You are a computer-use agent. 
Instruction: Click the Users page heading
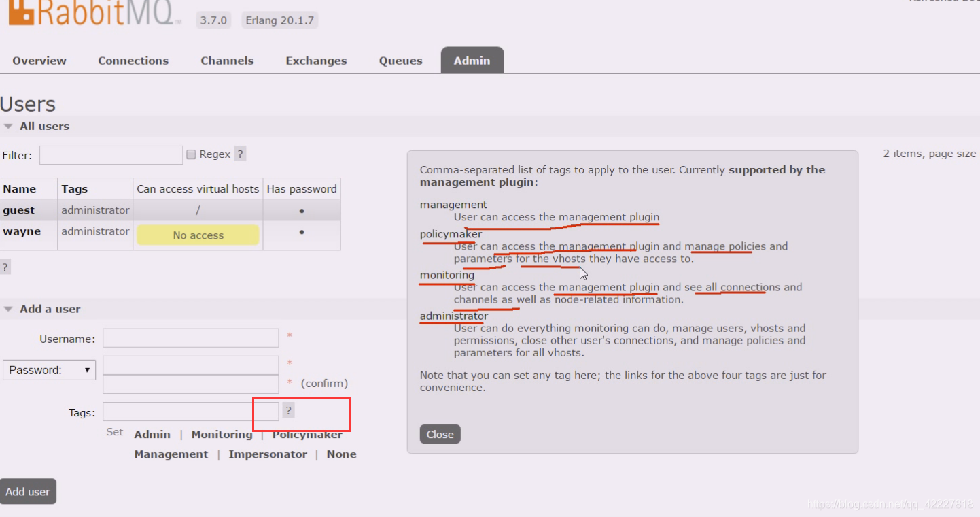(28, 104)
